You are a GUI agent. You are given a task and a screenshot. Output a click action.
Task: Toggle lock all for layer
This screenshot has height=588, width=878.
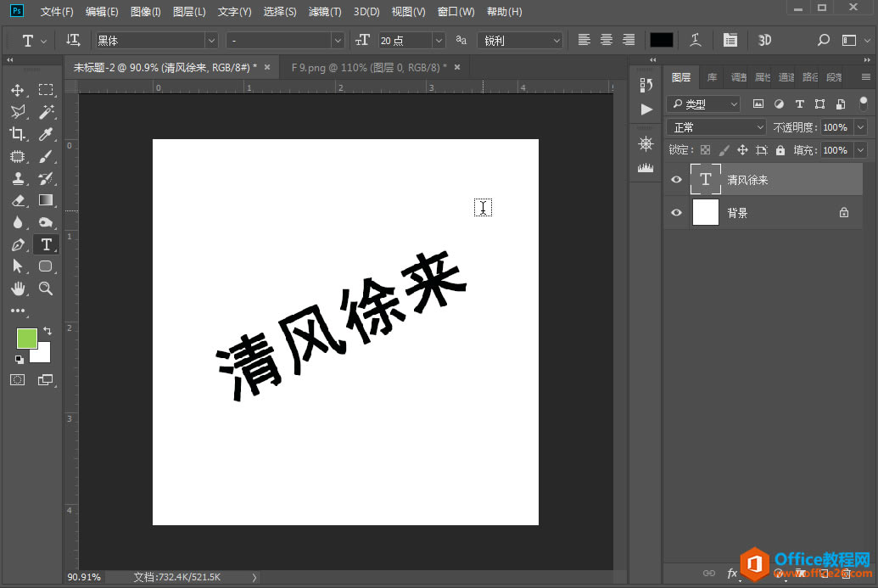pos(780,150)
